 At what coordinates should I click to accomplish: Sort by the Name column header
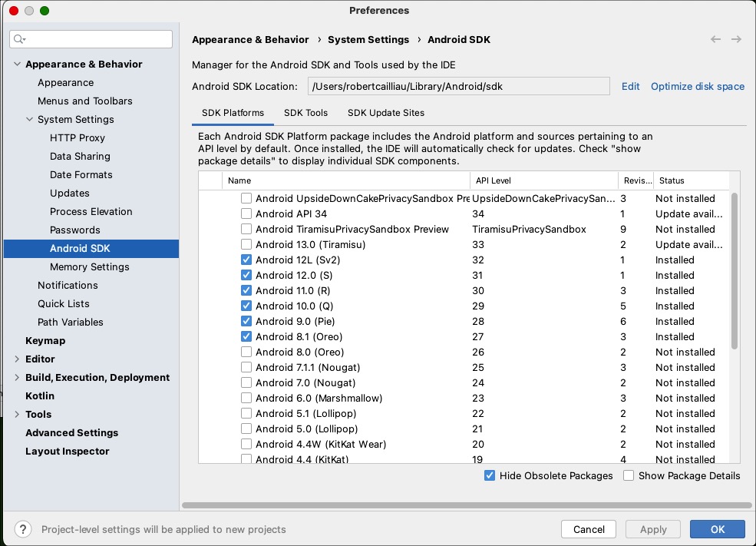(345, 180)
